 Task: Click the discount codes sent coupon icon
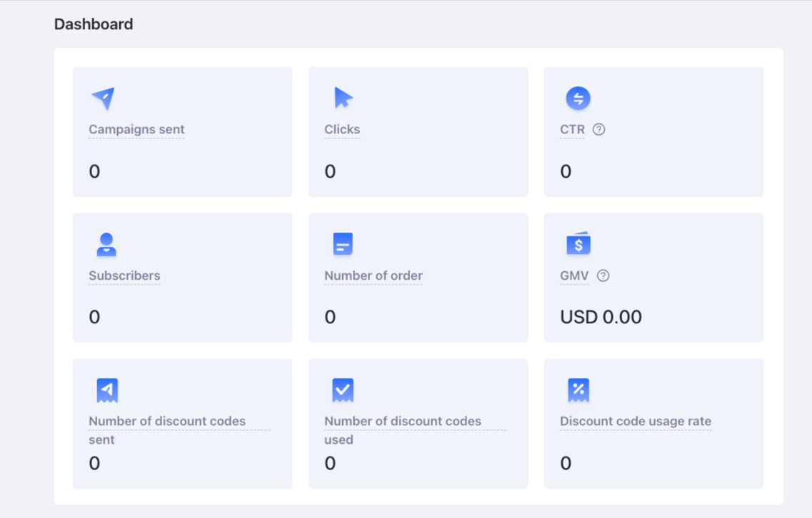click(x=107, y=390)
